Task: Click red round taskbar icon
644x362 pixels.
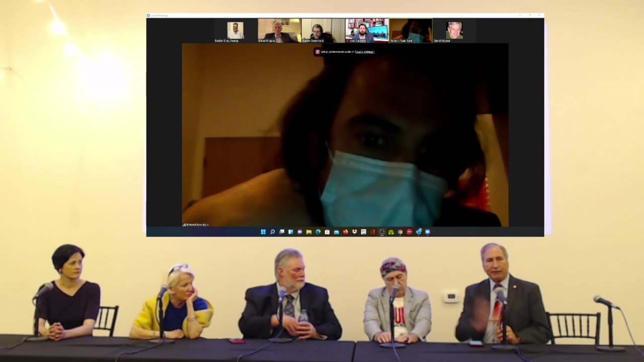Action: point(409,232)
